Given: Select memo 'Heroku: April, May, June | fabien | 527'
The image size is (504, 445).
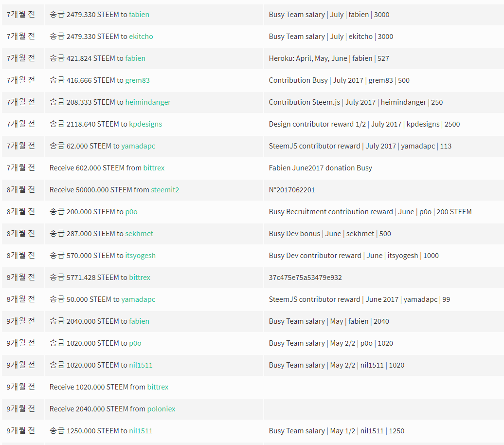Looking at the screenshot, I should point(329,58).
